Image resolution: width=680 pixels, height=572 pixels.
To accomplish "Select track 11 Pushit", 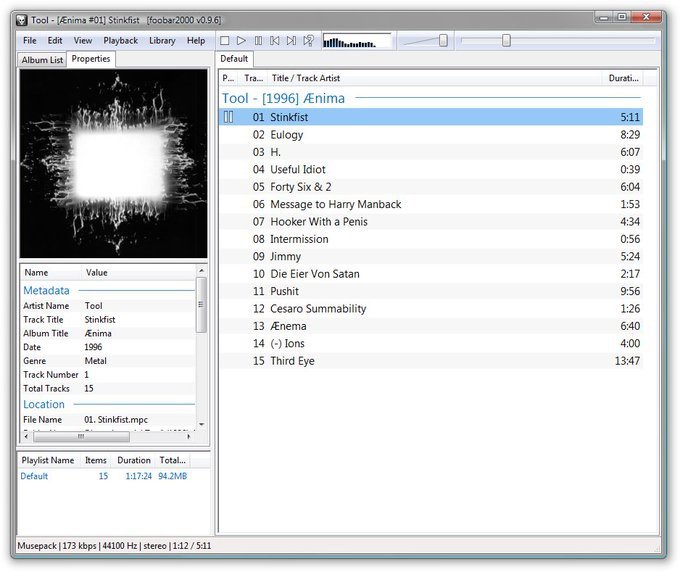I will [x=431, y=291].
